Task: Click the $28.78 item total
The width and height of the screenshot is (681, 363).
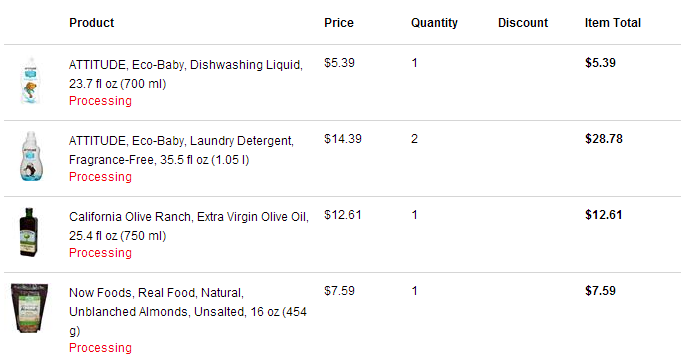Action: pyautogui.click(x=604, y=139)
